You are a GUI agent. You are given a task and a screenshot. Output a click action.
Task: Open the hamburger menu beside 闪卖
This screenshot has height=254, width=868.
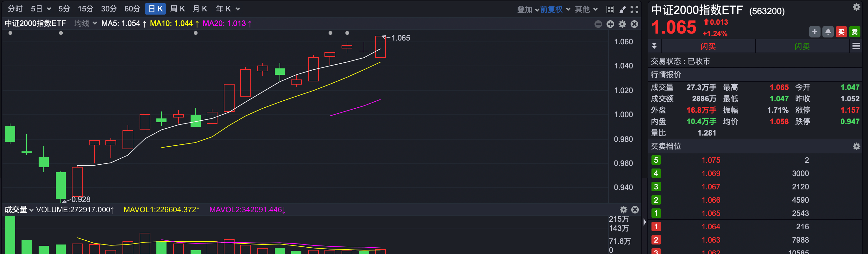tap(856, 46)
